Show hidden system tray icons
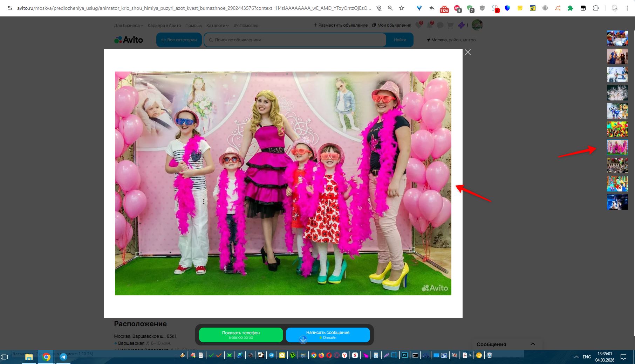635x364 pixels. tap(576, 357)
